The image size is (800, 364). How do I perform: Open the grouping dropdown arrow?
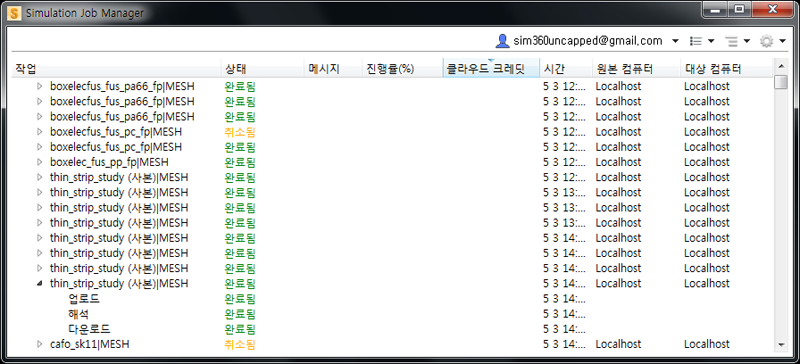click(747, 41)
